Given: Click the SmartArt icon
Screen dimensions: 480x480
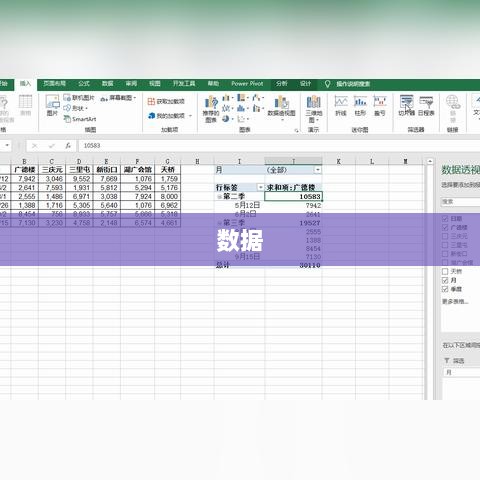Looking at the screenshot, I should click(67, 119).
